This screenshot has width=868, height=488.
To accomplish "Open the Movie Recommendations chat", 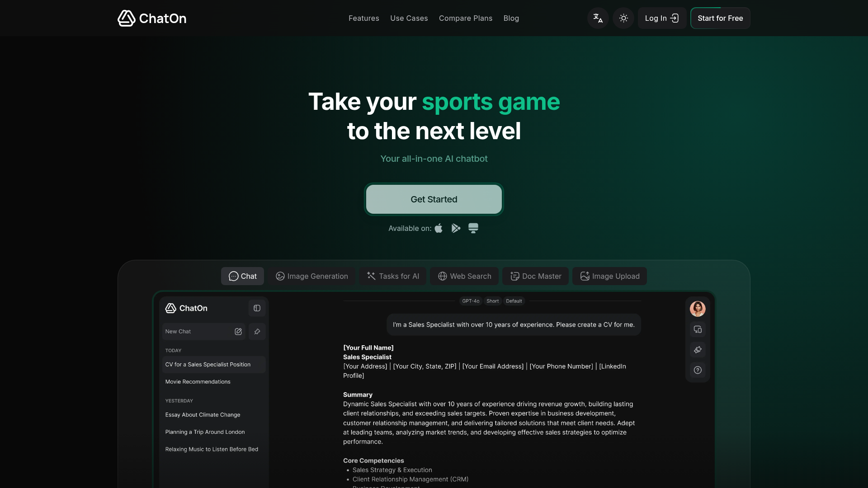I will pyautogui.click(x=198, y=382).
